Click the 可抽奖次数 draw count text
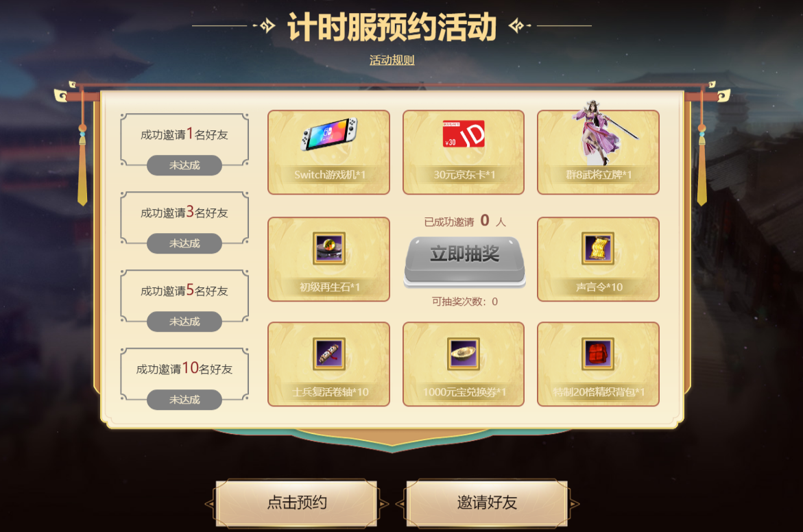This screenshot has width=803, height=532. point(464,302)
